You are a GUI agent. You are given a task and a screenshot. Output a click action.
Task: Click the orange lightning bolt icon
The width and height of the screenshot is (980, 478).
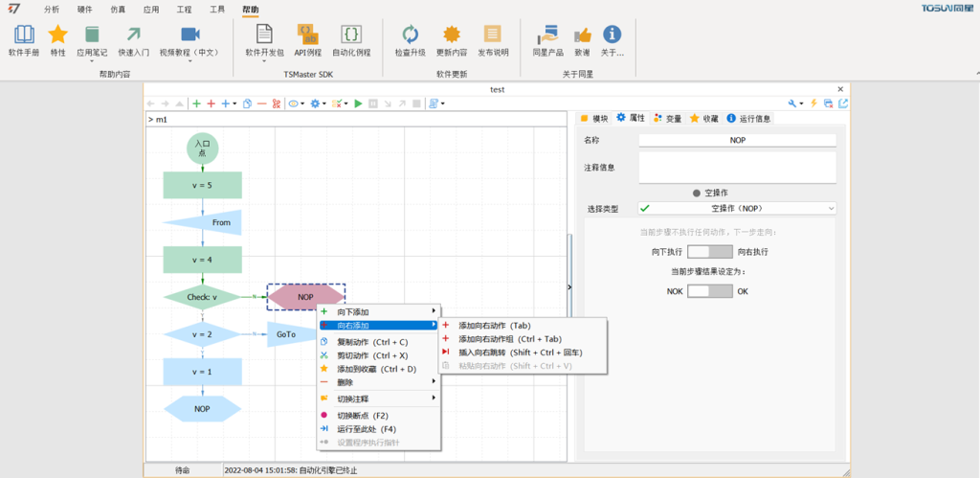pos(813,103)
